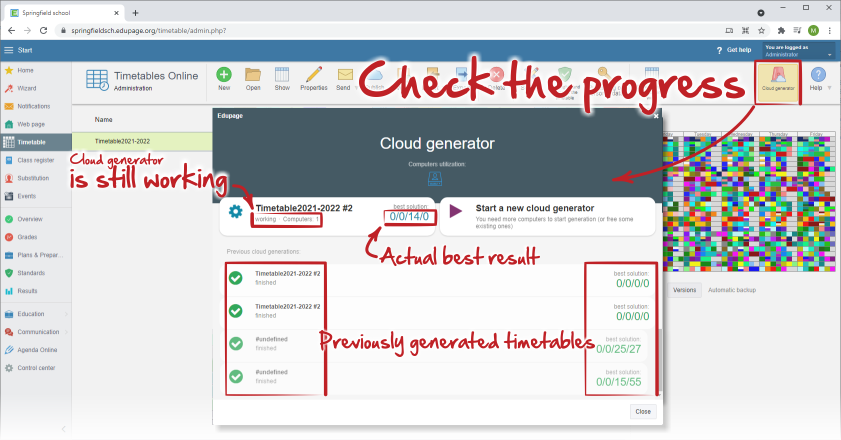Open the hamburger Start menu icon

pos(9,50)
